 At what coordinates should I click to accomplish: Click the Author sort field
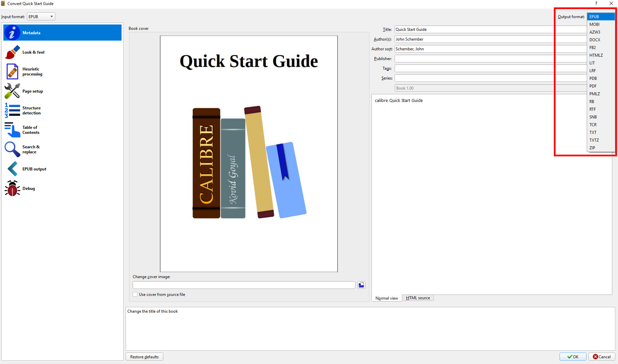(491, 49)
